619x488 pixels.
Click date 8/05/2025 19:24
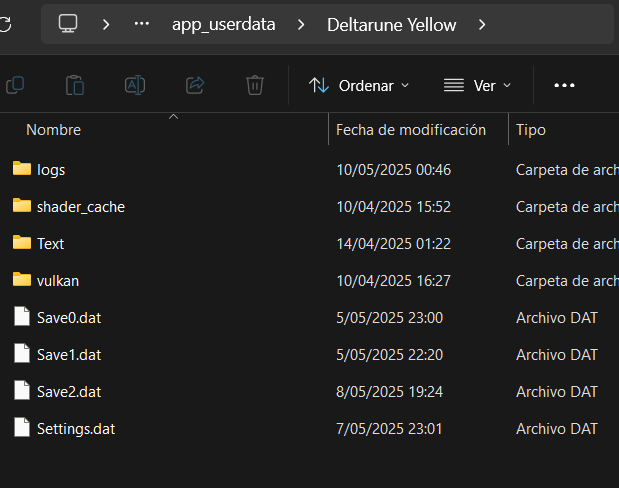click(x=390, y=392)
